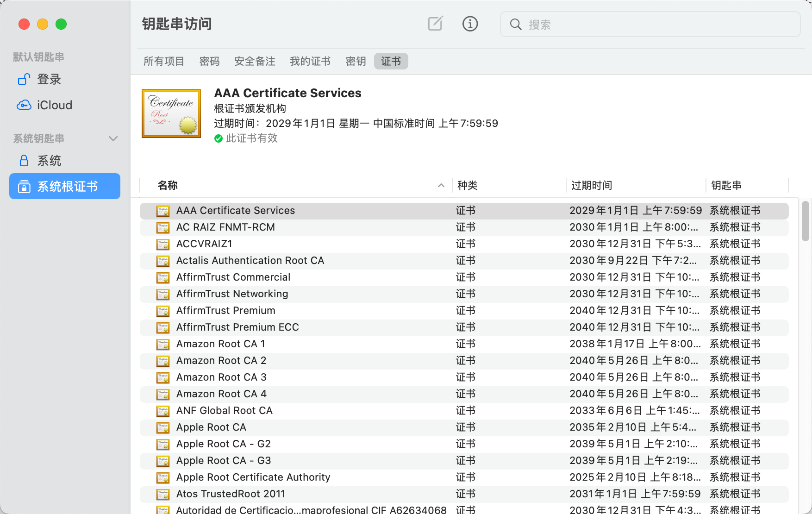Image resolution: width=812 pixels, height=514 pixels.
Task: Click 系统根证书 keychain cell of Apple Root CA row
Action: coord(735,427)
